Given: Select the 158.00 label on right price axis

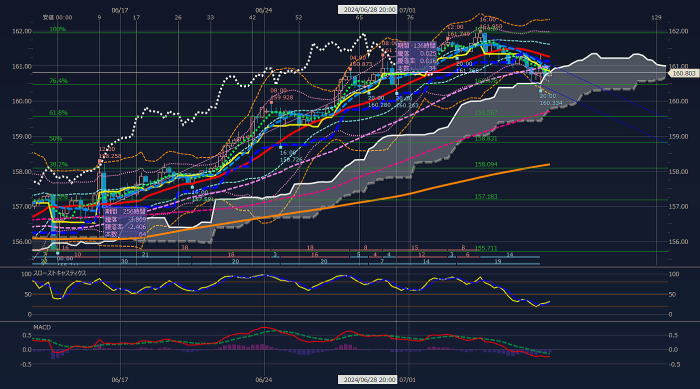Looking at the screenshot, I should [x=678, y=172].
